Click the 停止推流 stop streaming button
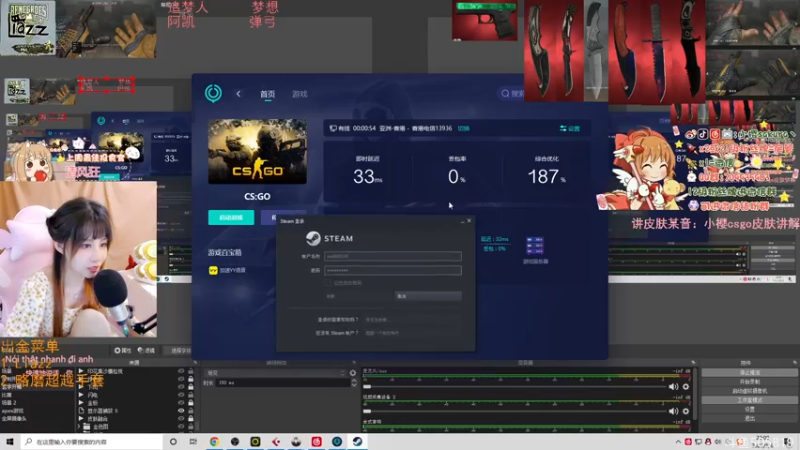The height and width of the screenshot is (450, 800). pos(749,373)
